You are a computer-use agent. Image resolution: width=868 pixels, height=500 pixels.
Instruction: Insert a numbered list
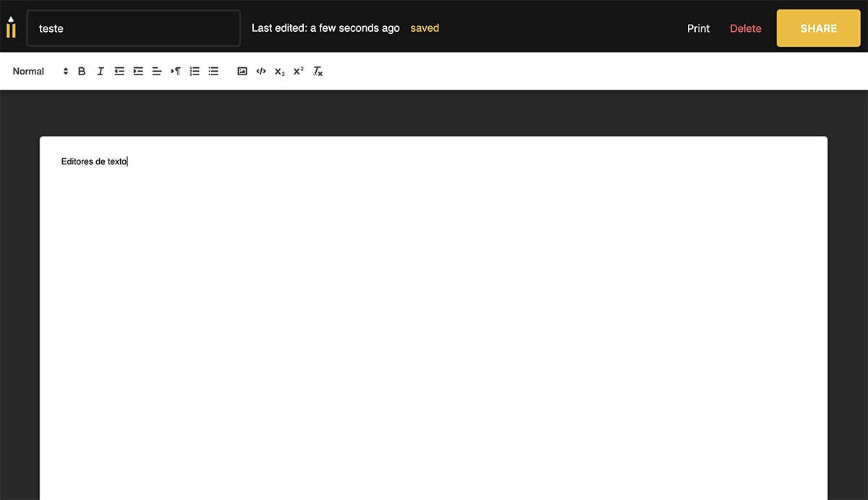pos(195,72)
